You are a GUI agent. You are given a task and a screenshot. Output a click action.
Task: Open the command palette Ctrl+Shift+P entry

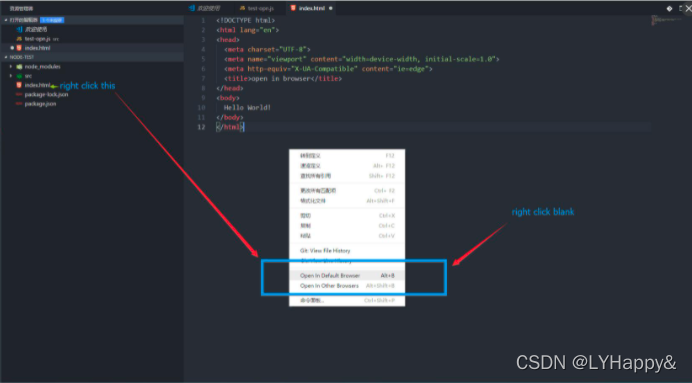(347, 300)
